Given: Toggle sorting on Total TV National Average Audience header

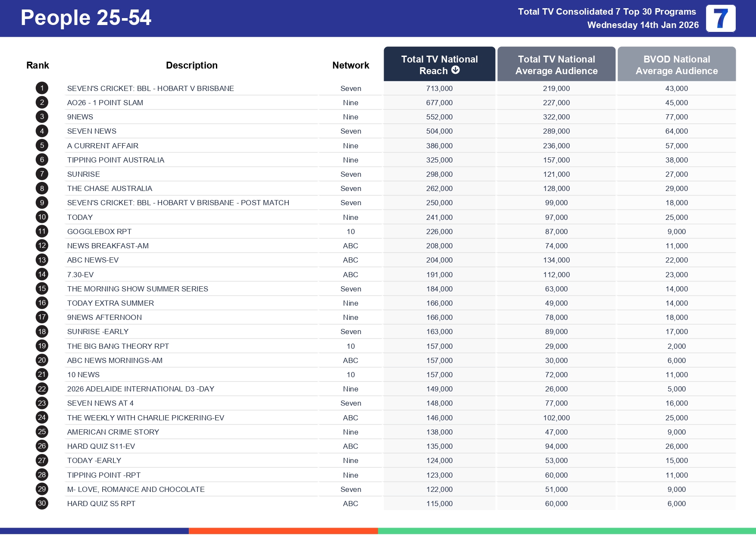Looking at the screenshot, I should click(556, 64).
